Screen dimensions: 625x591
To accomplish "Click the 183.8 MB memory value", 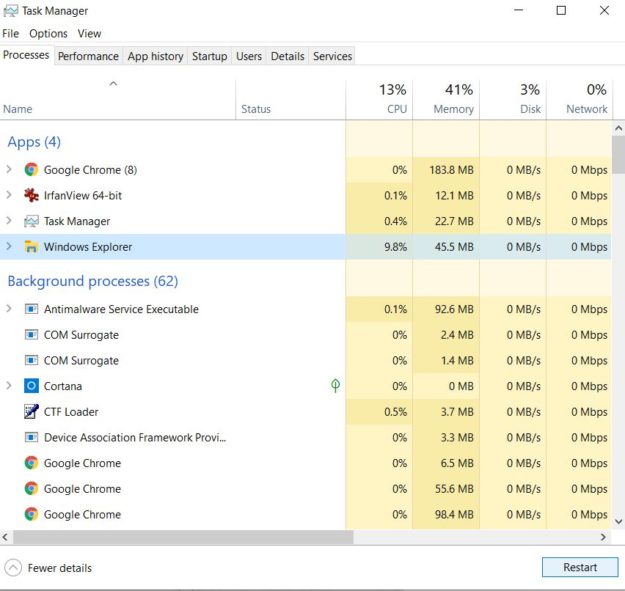I will coord(451,170).
